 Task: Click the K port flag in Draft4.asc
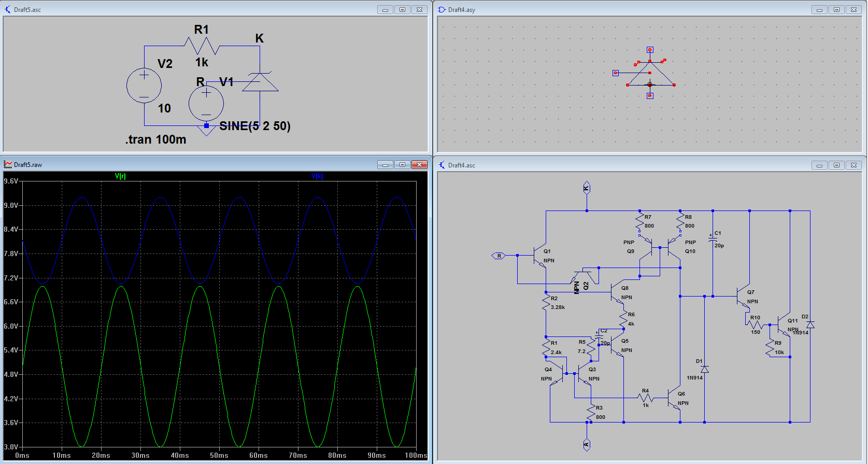tap(587, 188)
